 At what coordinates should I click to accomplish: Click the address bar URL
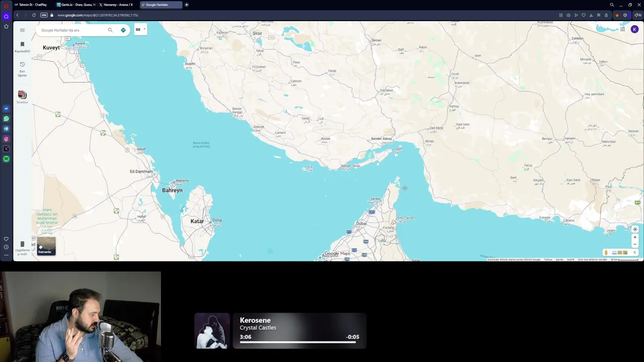pyautogui.click(x=98, y=15)
